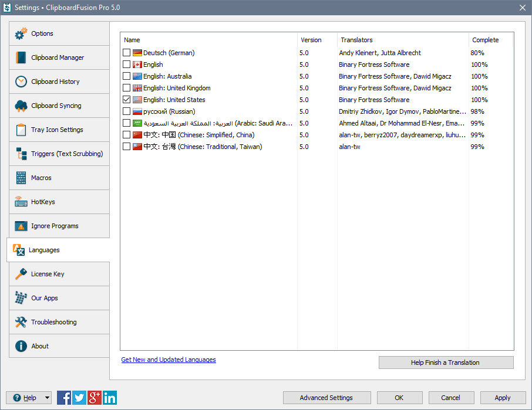The height and width of the screenshot is (410, 532).
Task: Open the Get New and Updated Languages link
Action: tap(169, 360)
